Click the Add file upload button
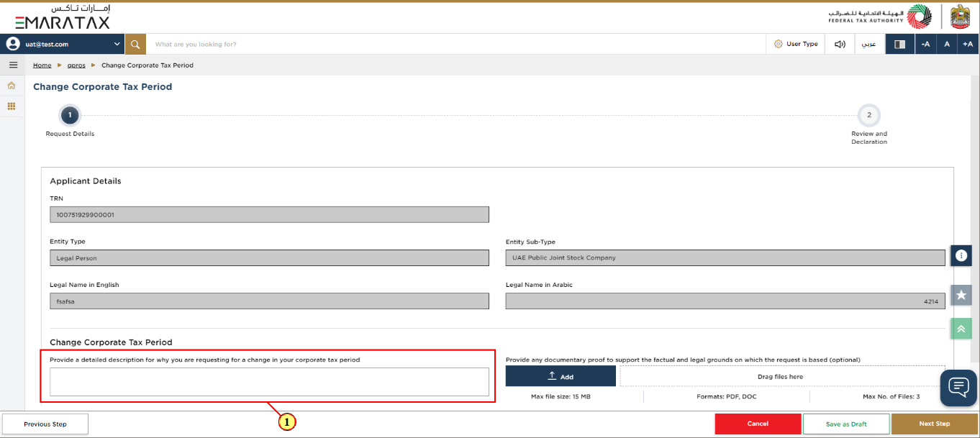The height and width of the screenshot is (438, 980). [561, 376]
